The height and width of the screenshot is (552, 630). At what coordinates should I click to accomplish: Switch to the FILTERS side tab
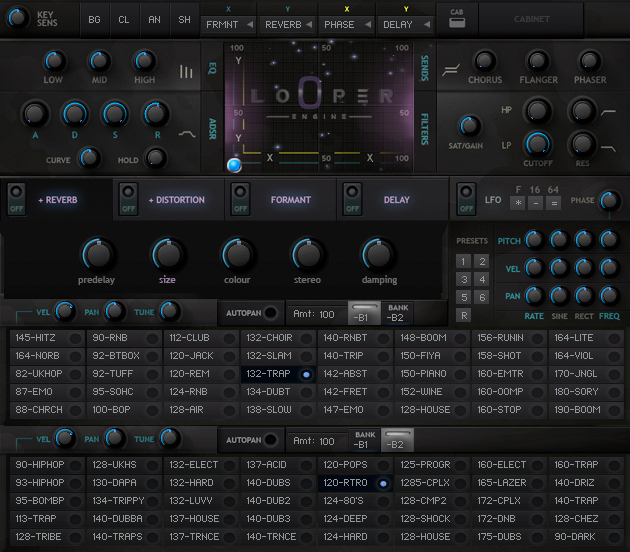pyautogui.click(x=424, y=129)
